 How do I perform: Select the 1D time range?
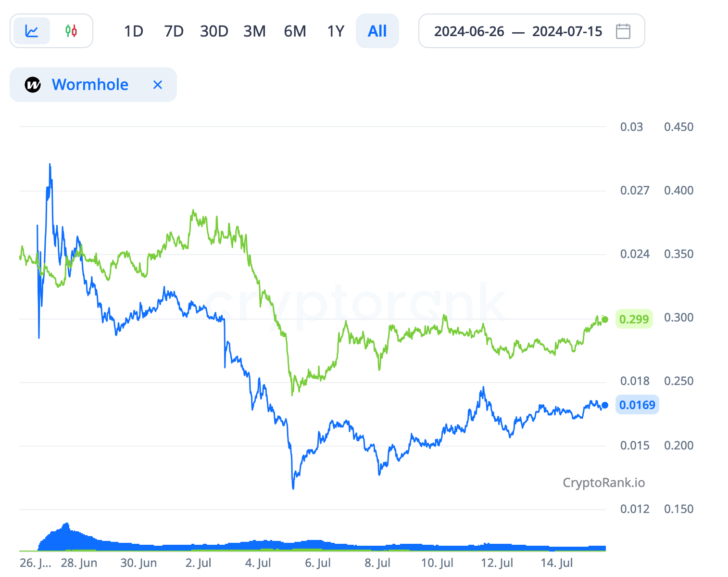tap(134, 31)
